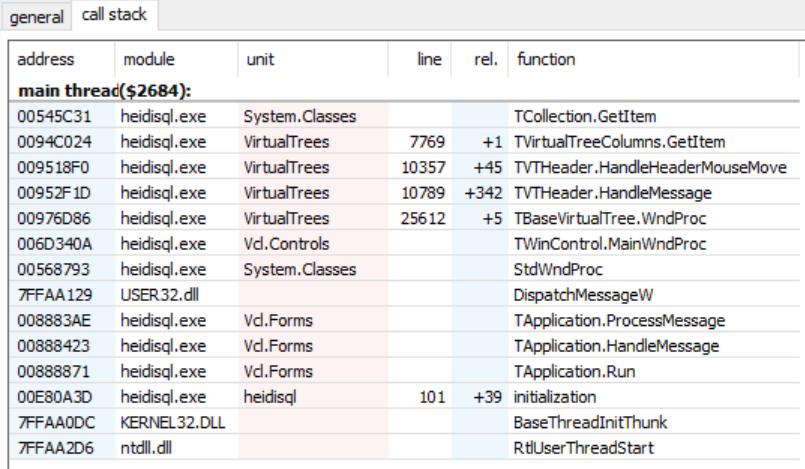Image resolution: width=805 pixels, height=469 pixels.
Task: Click the initialization function entry
Action: pos(555,397)
